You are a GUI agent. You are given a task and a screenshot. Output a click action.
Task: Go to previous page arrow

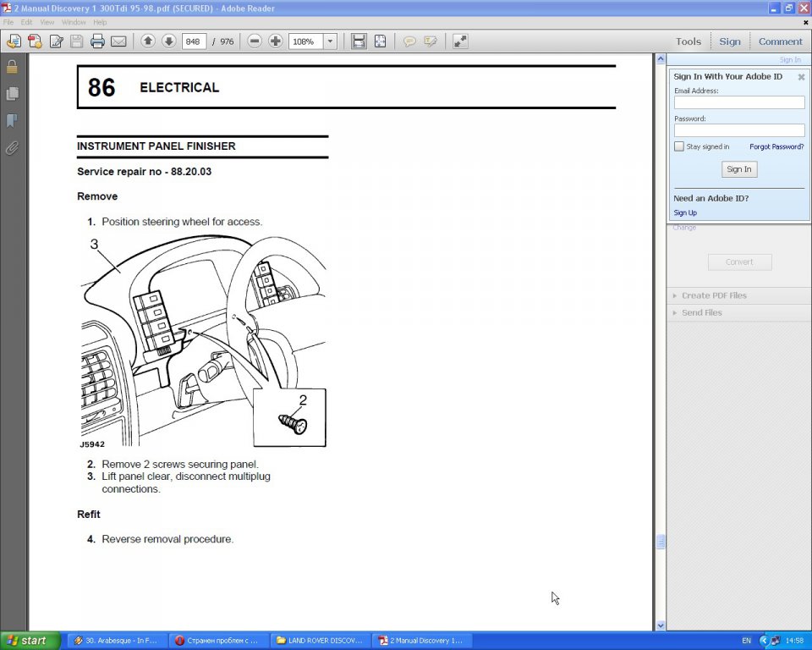pyautogui.click(x=148, y=41)
